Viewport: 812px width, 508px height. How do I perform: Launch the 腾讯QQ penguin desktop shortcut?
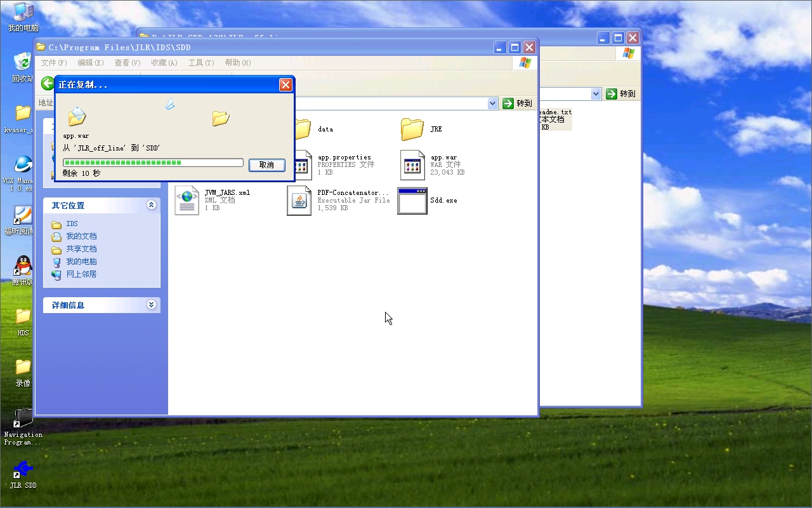click(x=23, y=271)
